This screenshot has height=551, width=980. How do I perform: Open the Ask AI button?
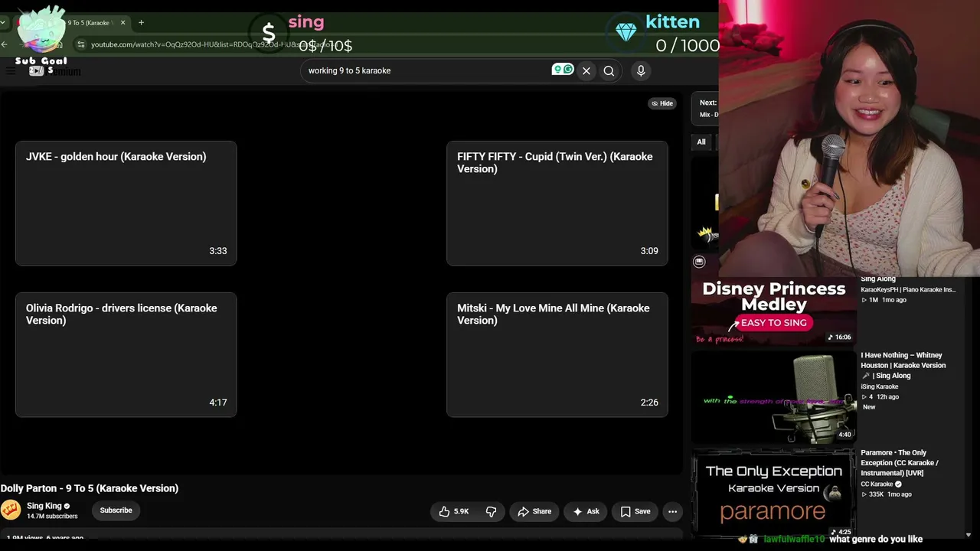(x=586, y=511)
